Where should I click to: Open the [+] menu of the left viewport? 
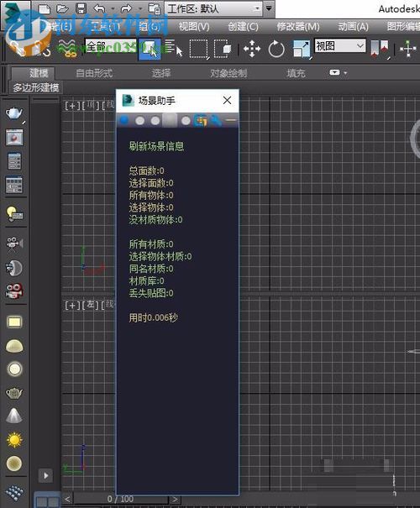[72, 306]
